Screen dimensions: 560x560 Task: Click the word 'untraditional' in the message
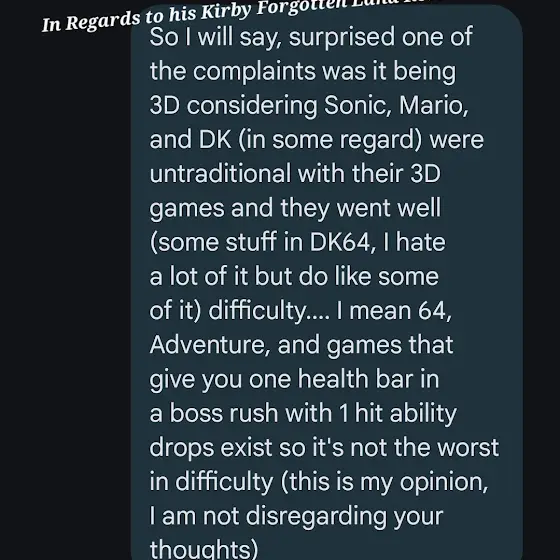click(x=220, y=174)
